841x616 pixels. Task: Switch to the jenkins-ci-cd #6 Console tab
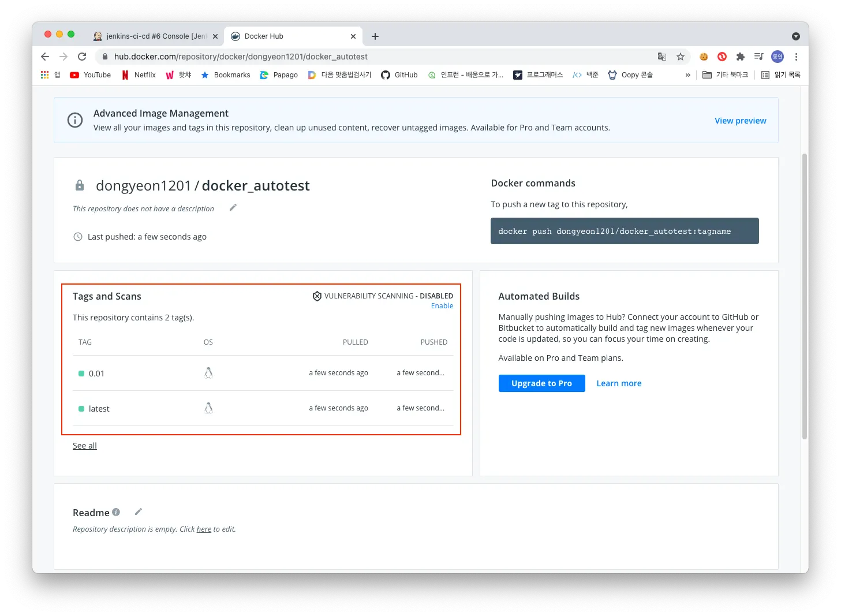155,36
